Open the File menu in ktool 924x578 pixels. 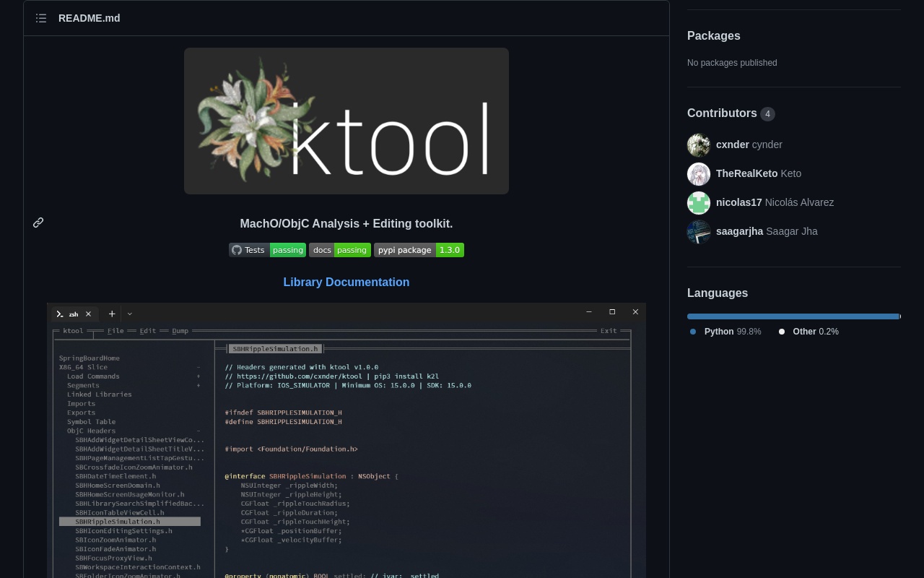[x=115, y=331]
